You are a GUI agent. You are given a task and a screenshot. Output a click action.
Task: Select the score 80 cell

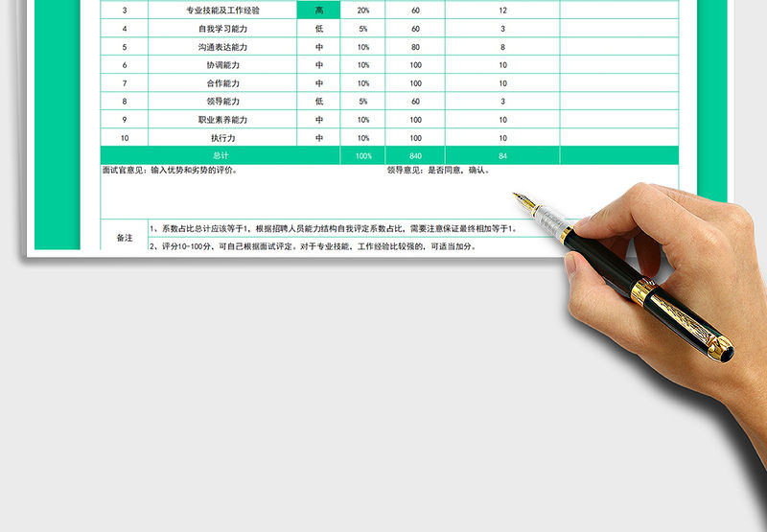pos(415,47)
